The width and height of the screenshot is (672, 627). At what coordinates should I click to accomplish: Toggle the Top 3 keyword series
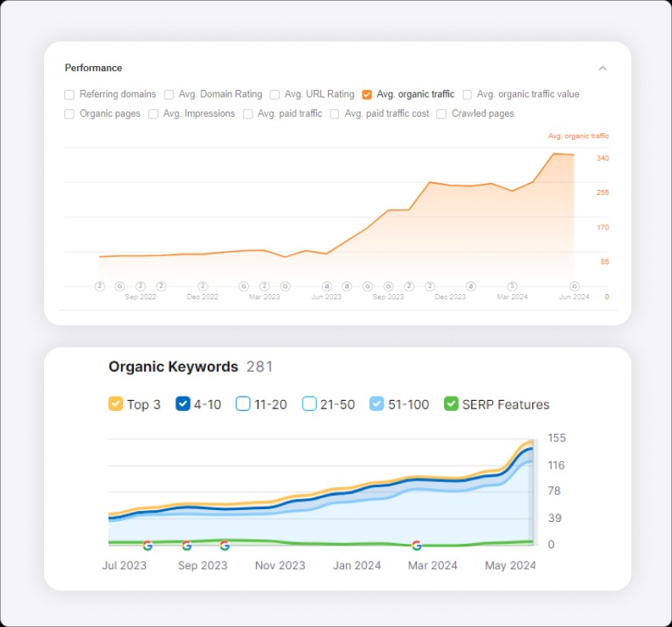tap(116, 404)
